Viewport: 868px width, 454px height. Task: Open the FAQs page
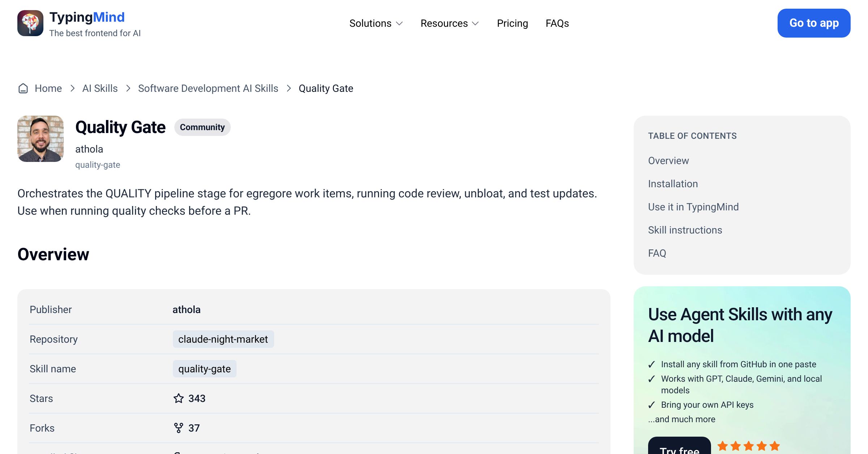[x=557, y=23]
